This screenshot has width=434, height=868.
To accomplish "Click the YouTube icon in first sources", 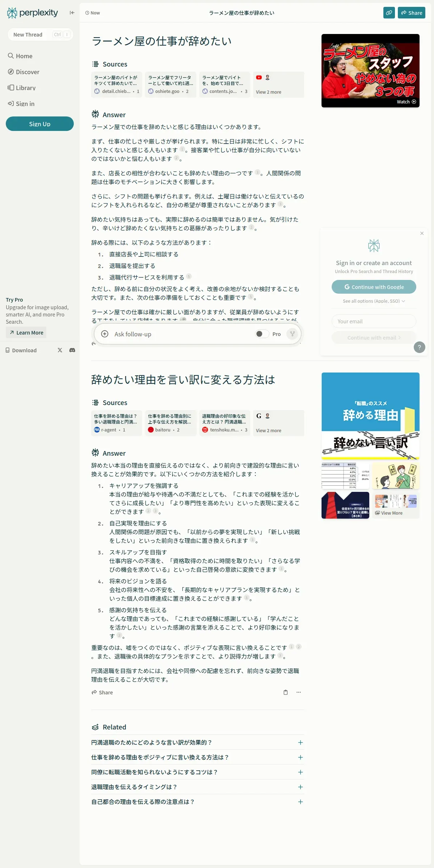I will pyautogui.click(x=259, y=77).
